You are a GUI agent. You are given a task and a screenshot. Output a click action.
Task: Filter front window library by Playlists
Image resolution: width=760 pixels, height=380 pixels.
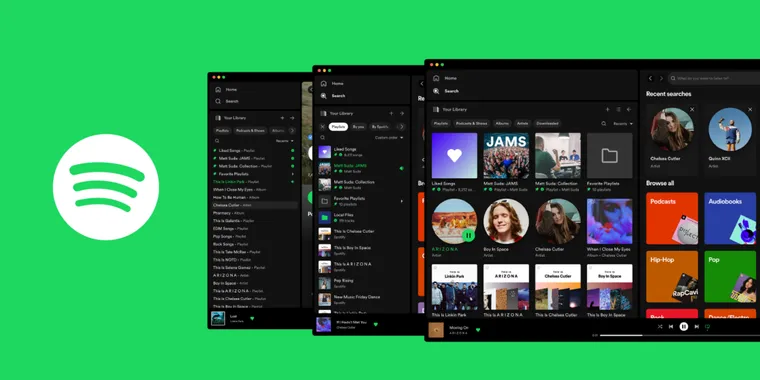(441, 124)
